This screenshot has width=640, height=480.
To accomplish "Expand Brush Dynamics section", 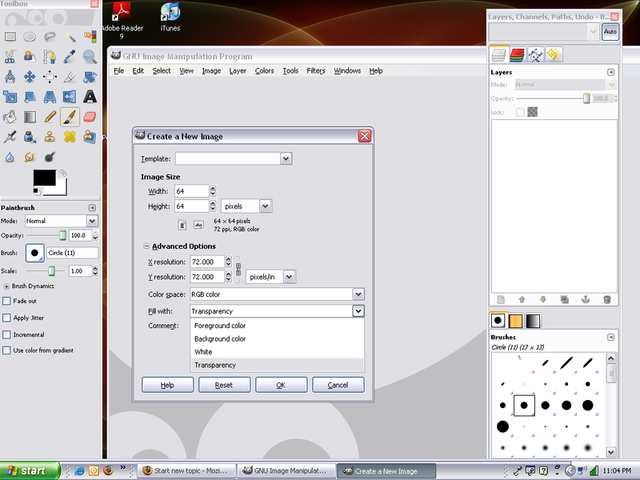I will [x=6, y=286].
